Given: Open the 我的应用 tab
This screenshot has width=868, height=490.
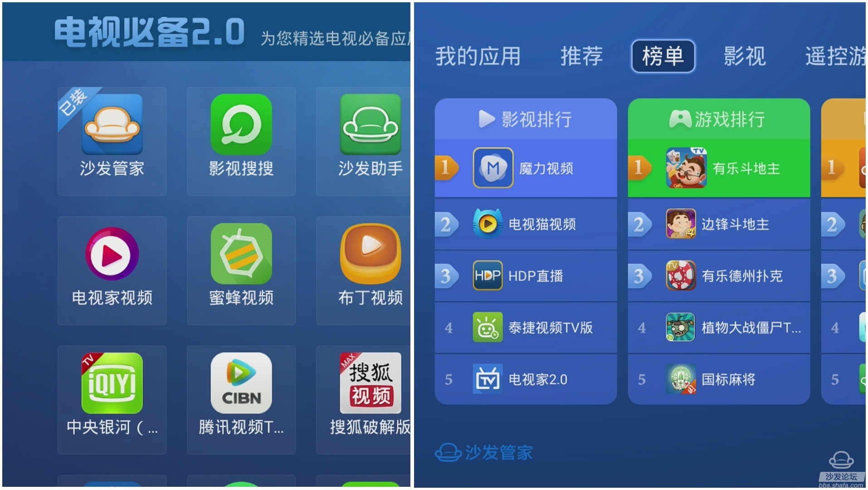Looking at the screenshot, I should (478, 56).
